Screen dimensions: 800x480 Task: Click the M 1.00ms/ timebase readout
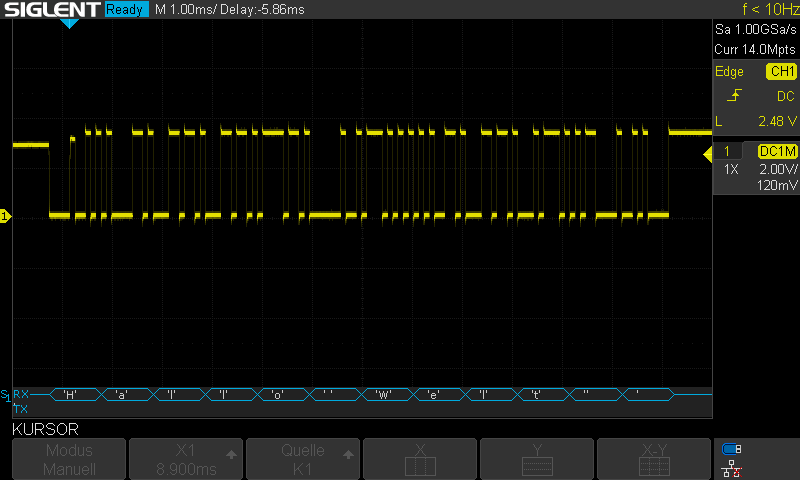click(x=185, y=9)
